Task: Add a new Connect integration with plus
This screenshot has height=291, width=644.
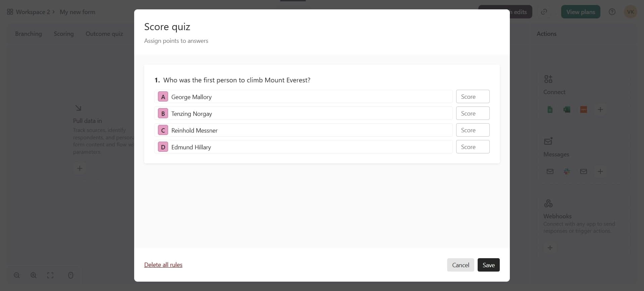Action: (600, 110)
